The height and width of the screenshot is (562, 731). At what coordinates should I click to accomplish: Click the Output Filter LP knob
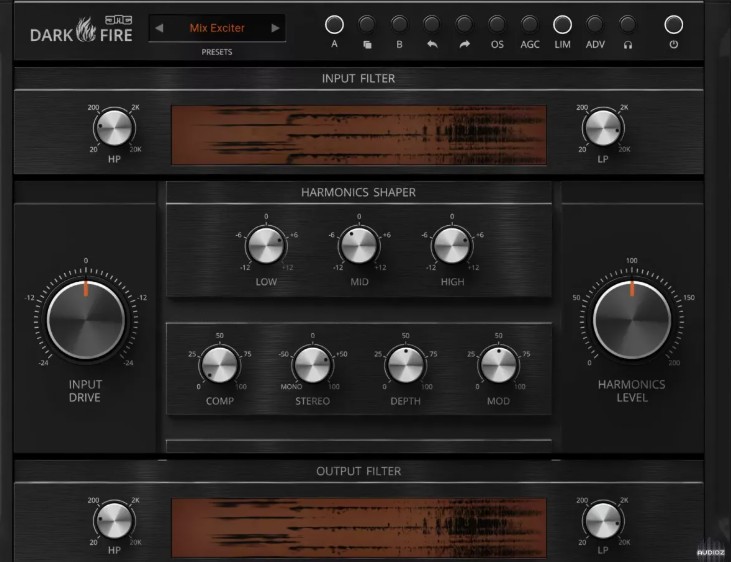tap(603, 521)
